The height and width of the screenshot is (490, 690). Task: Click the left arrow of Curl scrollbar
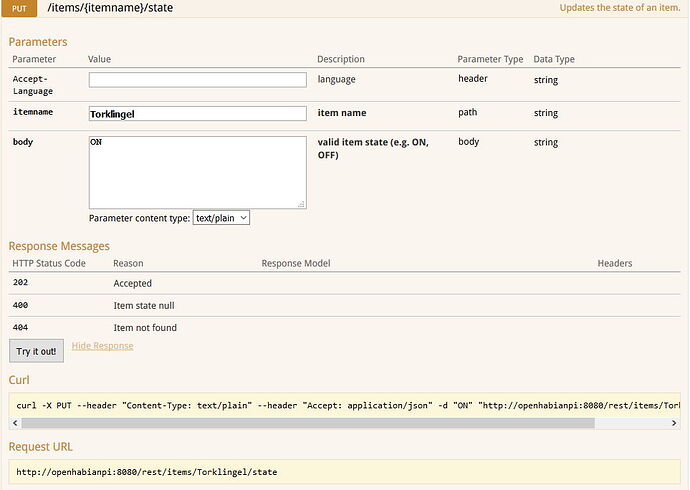coord(16,423)
